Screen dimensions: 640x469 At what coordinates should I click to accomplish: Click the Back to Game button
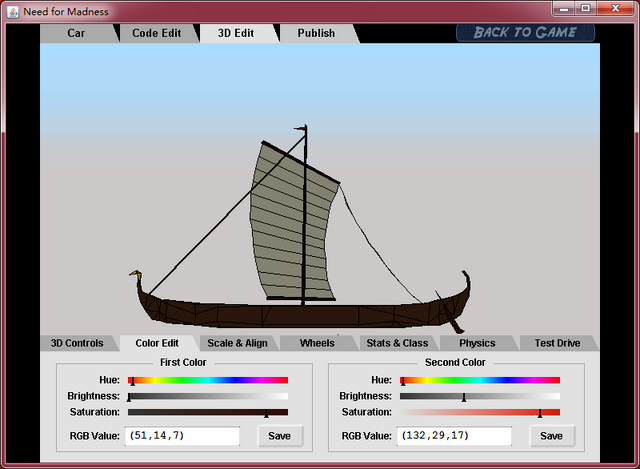point(525,33)
